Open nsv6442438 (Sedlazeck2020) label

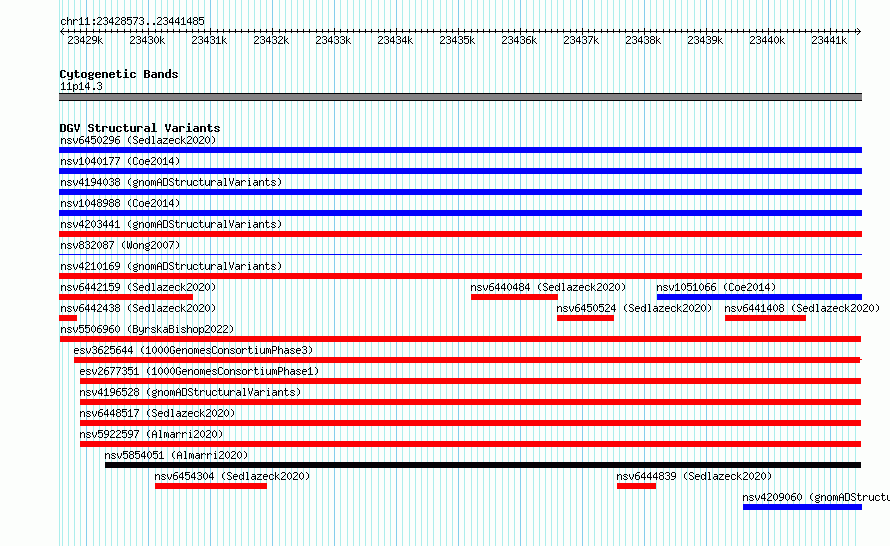pyautogui.click(x=138, y=308)
